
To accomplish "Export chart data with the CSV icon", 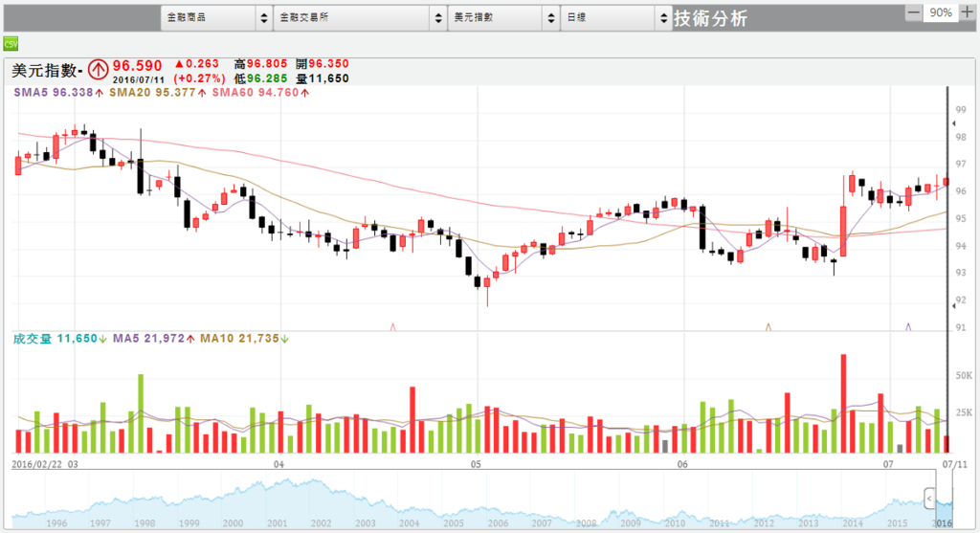I will tap(11, 44).
